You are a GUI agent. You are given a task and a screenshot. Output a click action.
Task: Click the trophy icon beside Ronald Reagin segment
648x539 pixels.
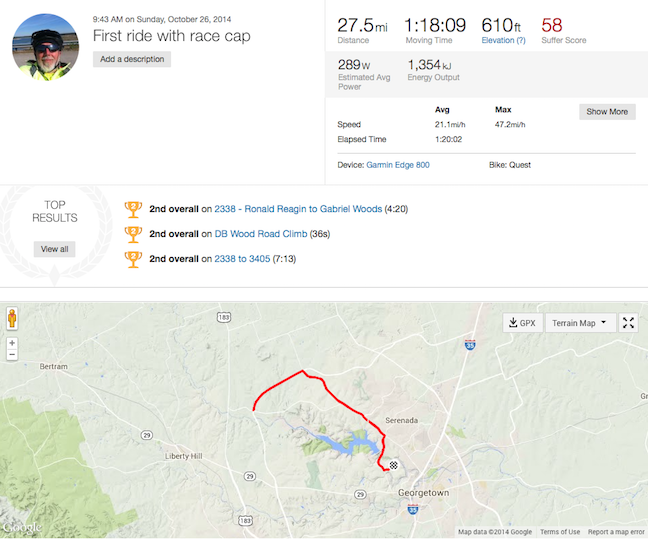[x=133, y=210]
